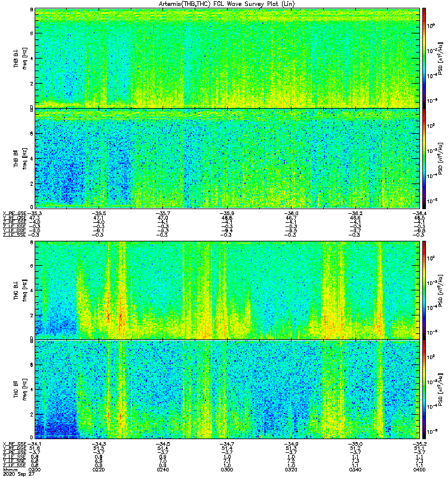This screenshot has width=448, height=478.
Task: Click the THC B-perpendicular freq [Hz] axis label
Action: pos(24,290)
